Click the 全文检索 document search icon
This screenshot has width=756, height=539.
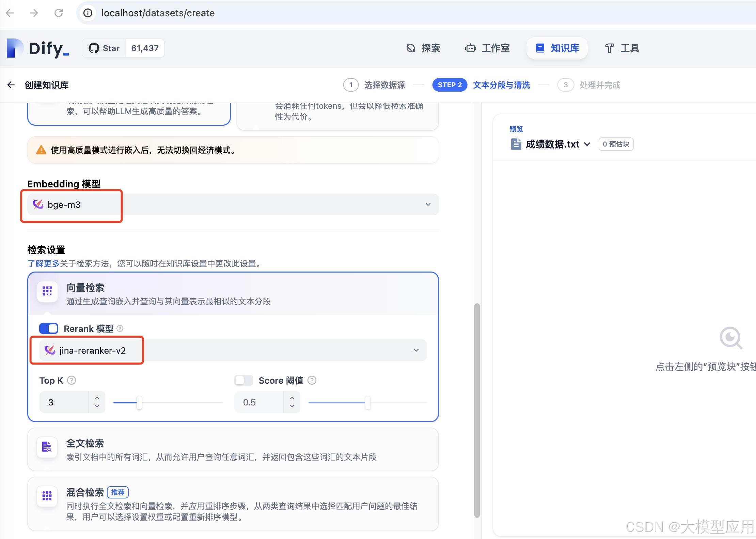point(47,447)
